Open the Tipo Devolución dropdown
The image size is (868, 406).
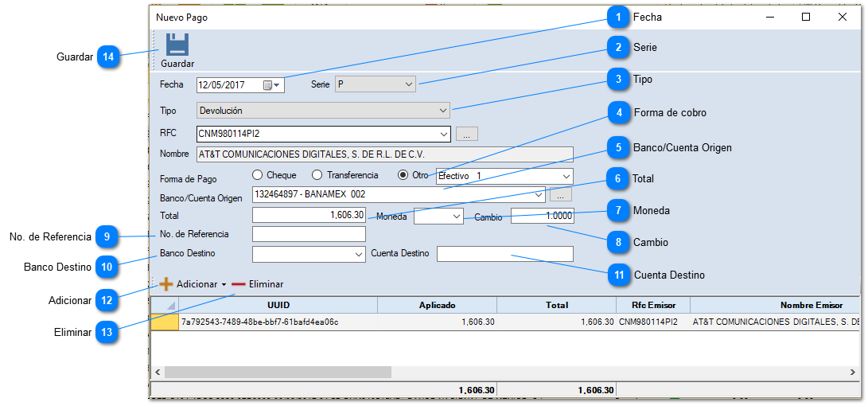click(443, 111)
